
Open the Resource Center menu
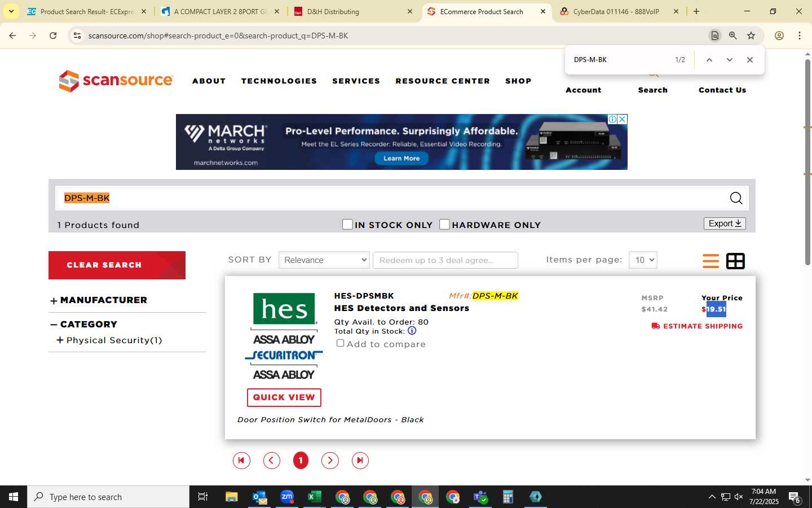click(443, 81)
